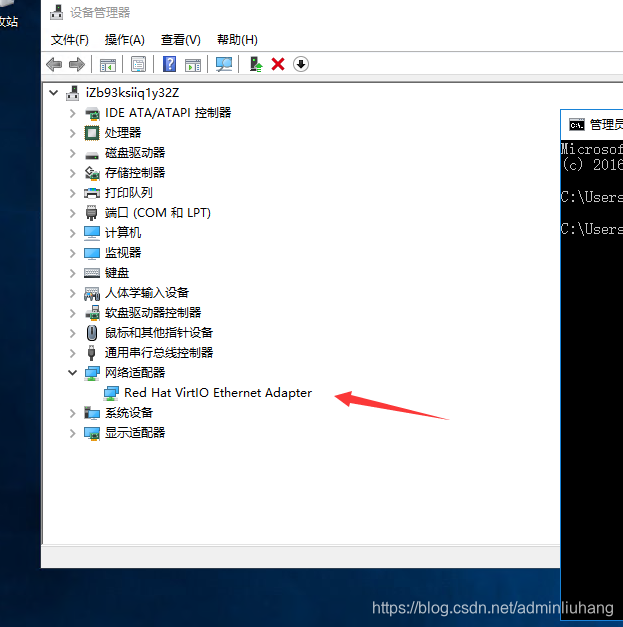Select the 网络适配器 tree label
This screenshot has height=627, width=623.
(135, 373)
